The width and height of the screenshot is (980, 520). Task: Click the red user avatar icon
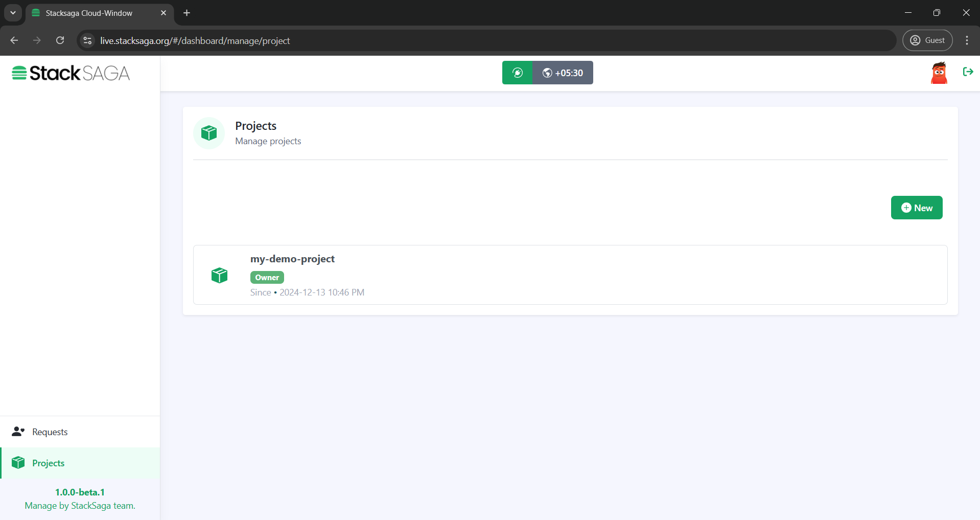(x=939, y=73)
